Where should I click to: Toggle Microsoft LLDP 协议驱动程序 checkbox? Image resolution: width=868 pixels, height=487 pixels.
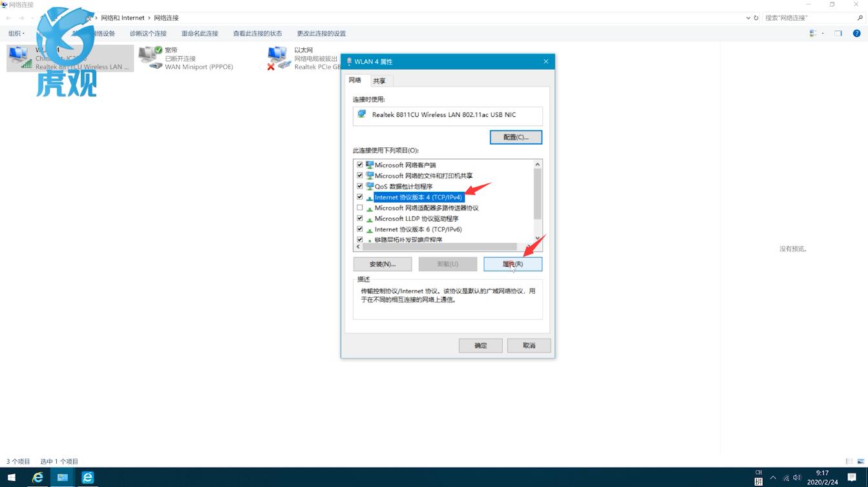point(360,218)
